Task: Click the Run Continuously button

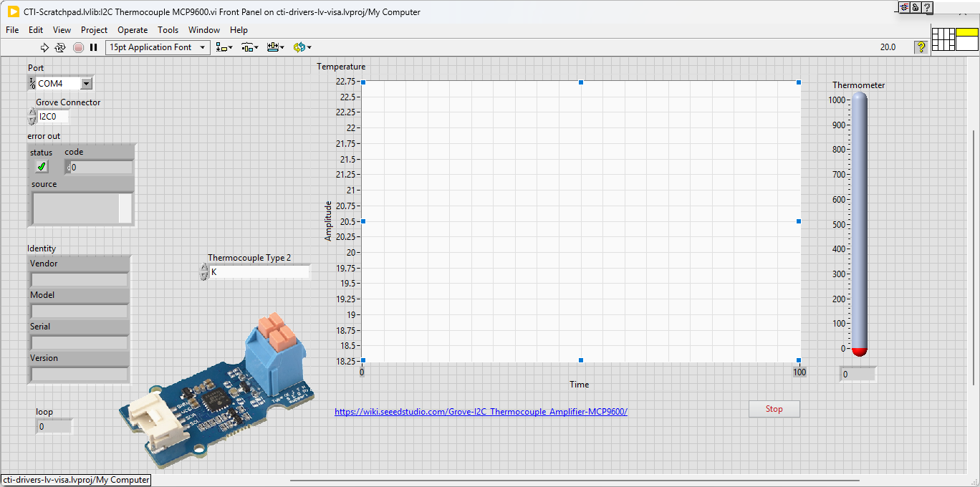Action: point(60,47)
